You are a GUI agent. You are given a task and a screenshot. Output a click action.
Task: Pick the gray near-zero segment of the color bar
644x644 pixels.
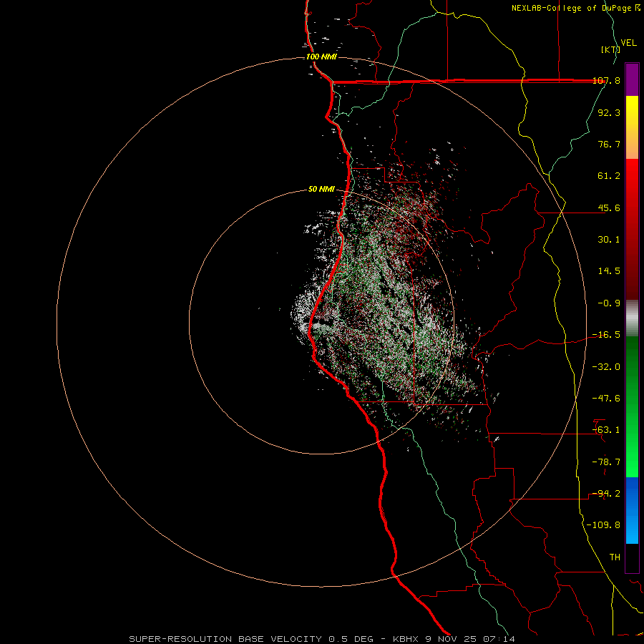pyautogui.click(x=632, y=318)
